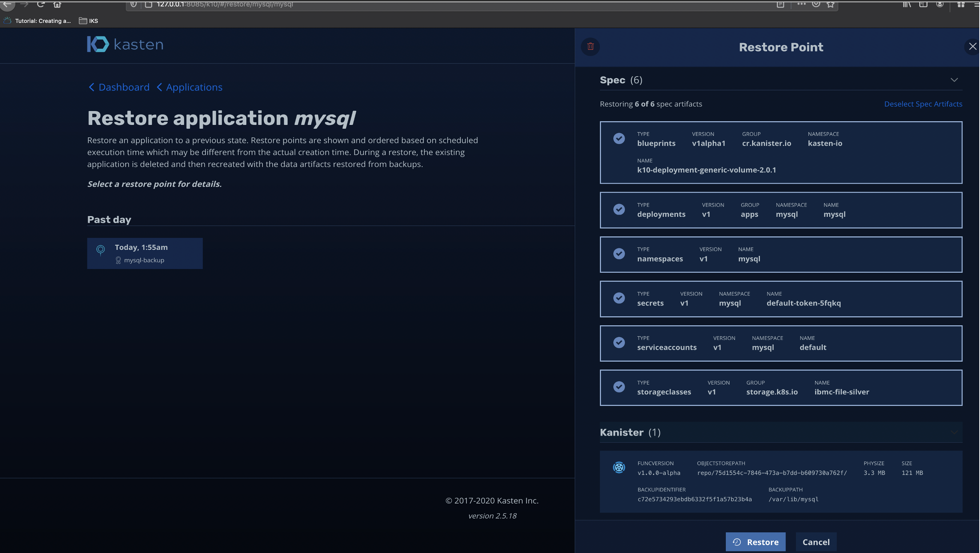The width and height of the screenshot is (980, 553).
Task: Uncheck the deployments mysql artifact
Action: point(619,209)
